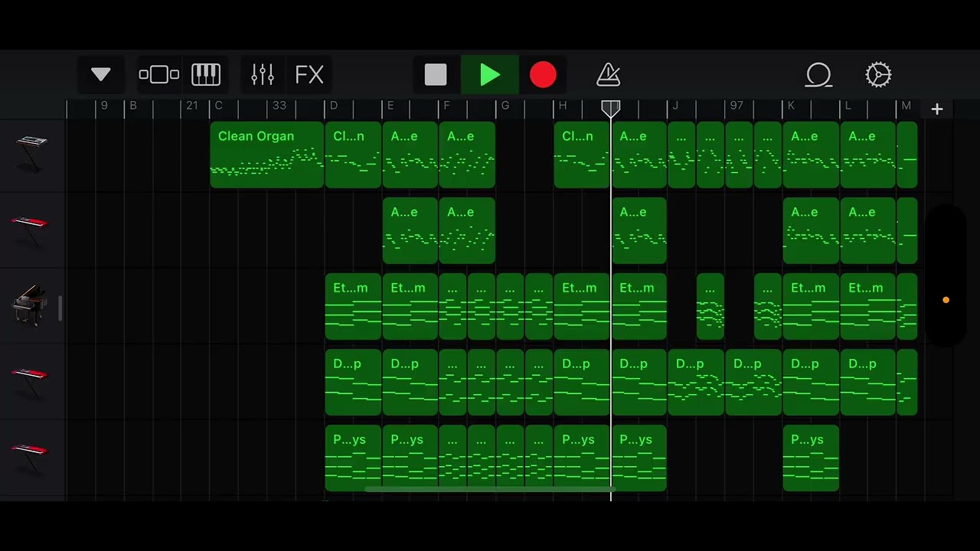
Task: Select the Cl...n region under marker H
Action: (x=582, y=155)
